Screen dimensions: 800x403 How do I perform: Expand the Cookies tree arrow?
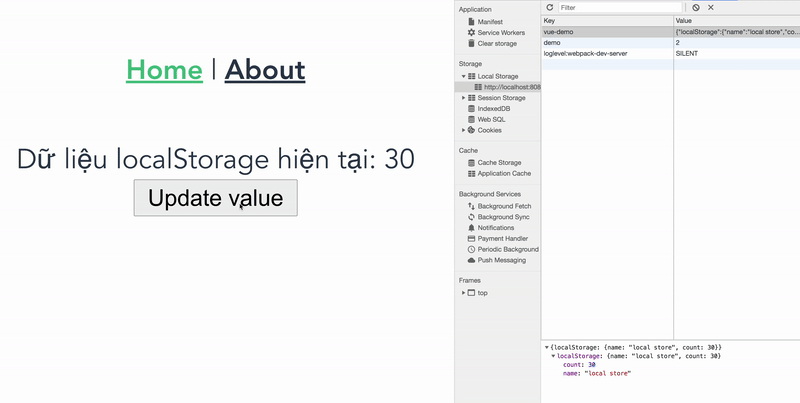tap(463, 130)
